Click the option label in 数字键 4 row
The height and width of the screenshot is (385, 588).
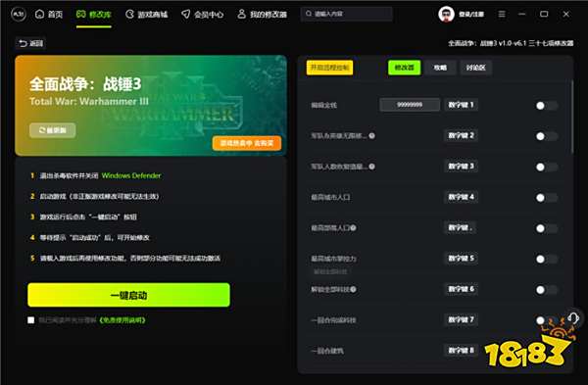330,197
